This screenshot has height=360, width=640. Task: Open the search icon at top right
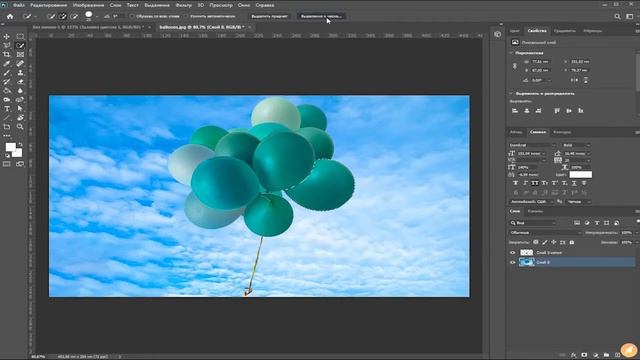pyautogui.click(x=617, y=16)
